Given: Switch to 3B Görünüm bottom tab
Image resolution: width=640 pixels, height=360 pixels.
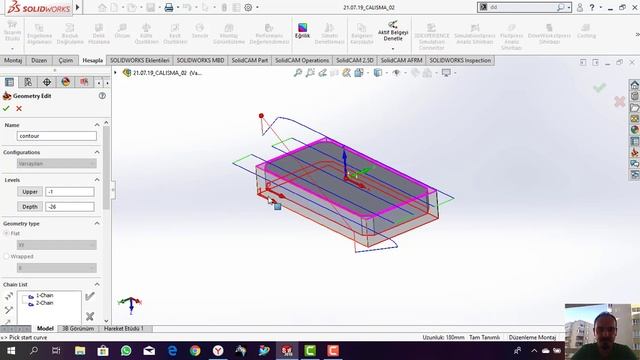Looking at the screenshot, I should [x=78, y=328].
